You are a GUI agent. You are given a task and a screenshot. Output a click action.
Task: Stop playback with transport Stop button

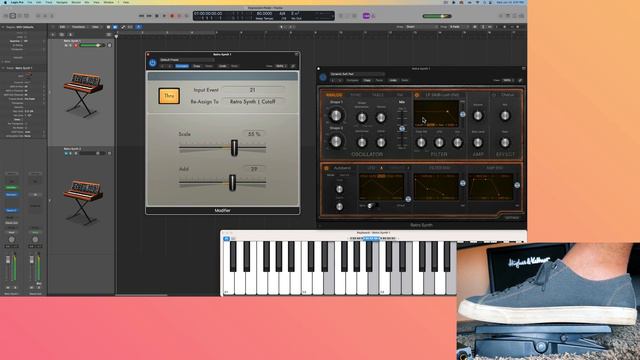[x=157, y=16]
